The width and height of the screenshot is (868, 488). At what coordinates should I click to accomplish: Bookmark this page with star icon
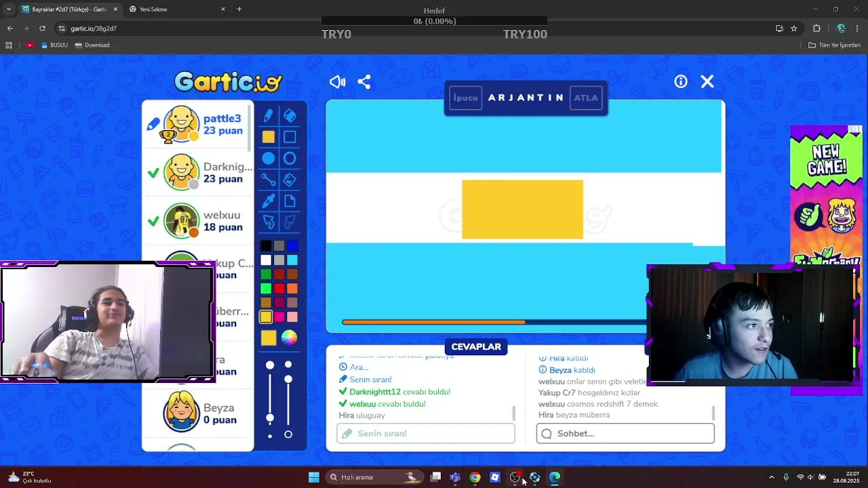pyautogui.click(x=793, y=28)
